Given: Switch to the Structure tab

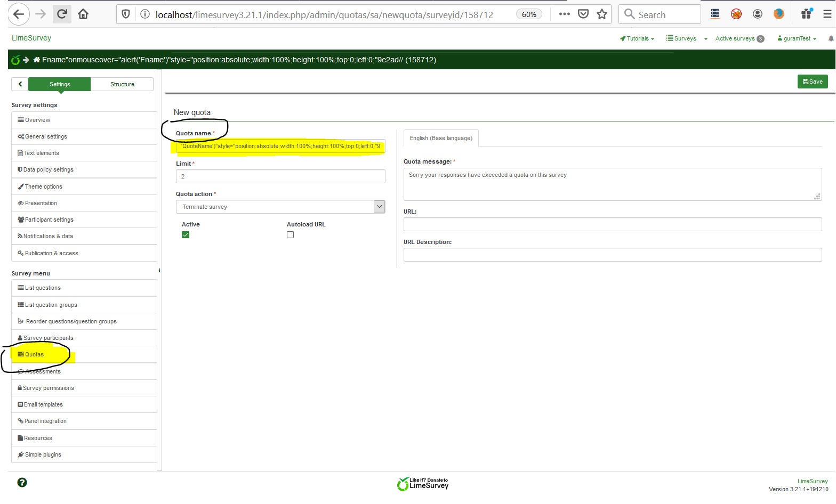Looking at the screenshot, I should pyautogui.click(x=122, y=84).
